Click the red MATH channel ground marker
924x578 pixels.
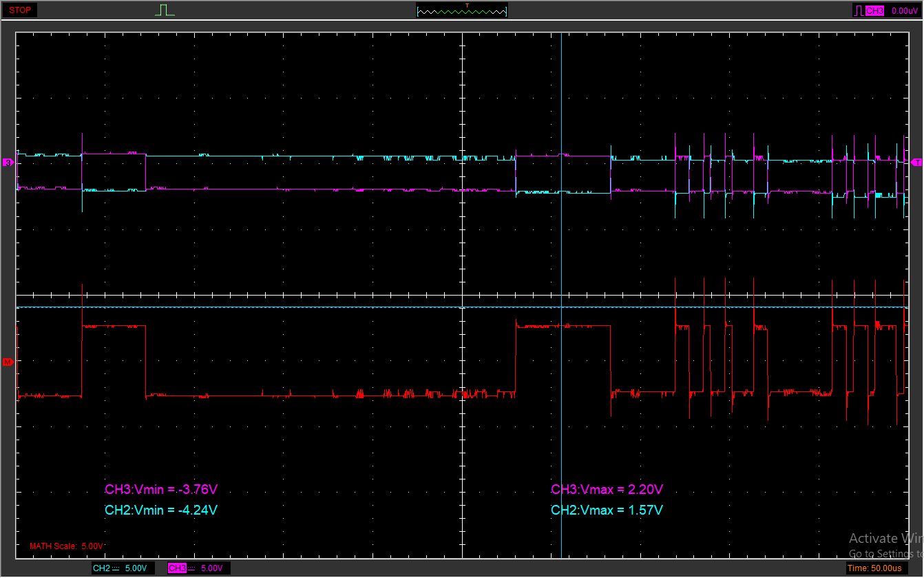8,361
